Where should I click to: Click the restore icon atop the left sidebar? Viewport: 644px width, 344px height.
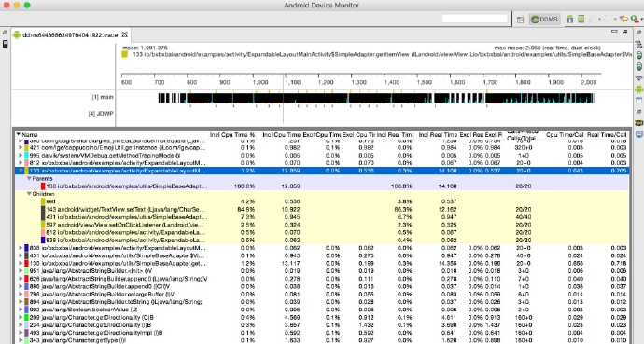pyautogui.click(x=6, y=33)
